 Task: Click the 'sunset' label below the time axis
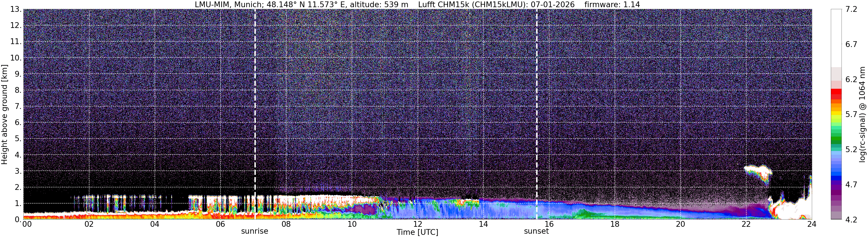pyautogui.click(x=536, y=231)
